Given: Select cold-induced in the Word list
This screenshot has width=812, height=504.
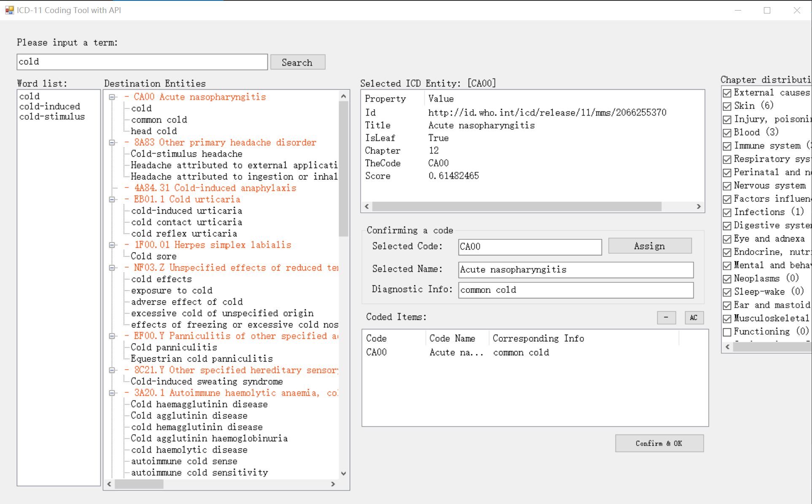Looking at the screenshot, I should [50, 107].
